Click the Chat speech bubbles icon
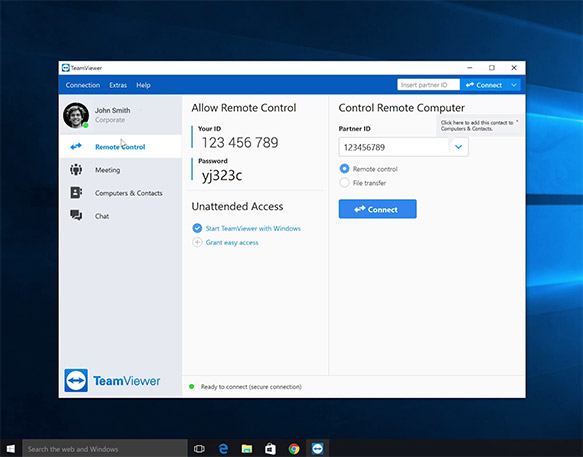 pyautogui.click(x=76, y=215)
